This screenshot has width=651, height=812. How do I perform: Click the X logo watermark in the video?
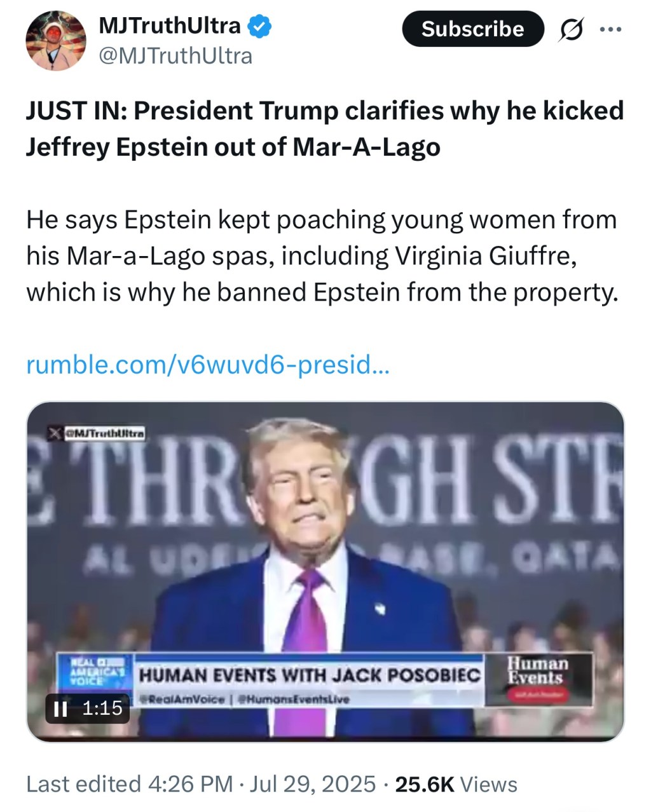pyautogui.click(x=55, y=433)
